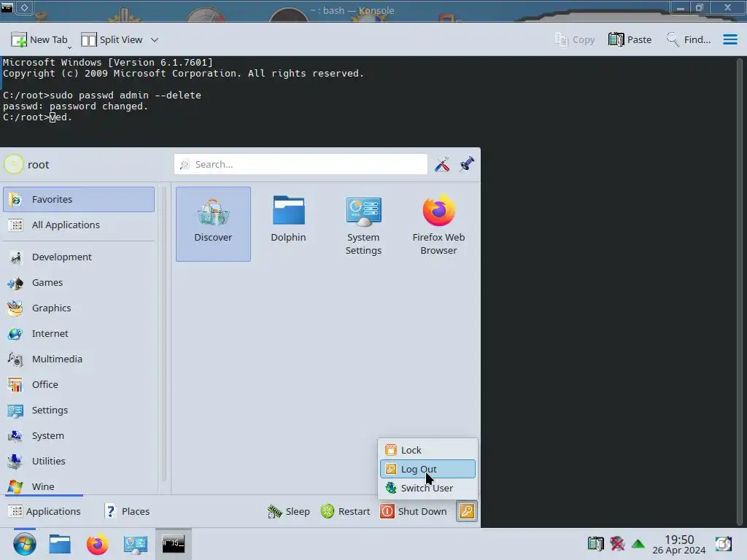Open System Settings from the Favorites grid
This screenshot has height=560, width=747.
pos(363,224)
